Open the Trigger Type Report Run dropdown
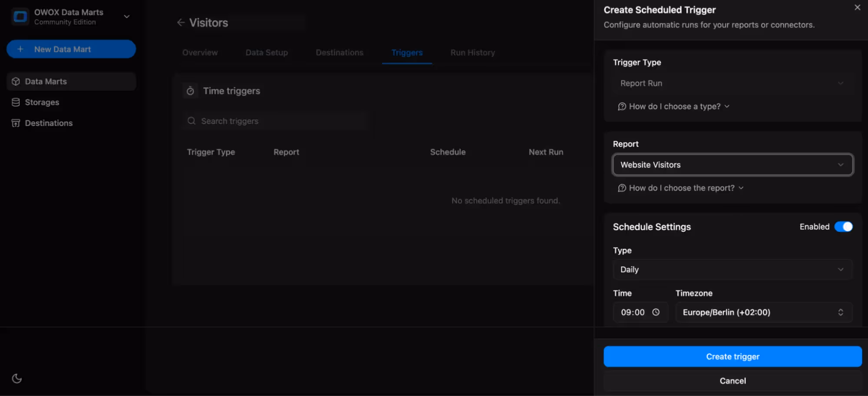Viewport: 868px width, 396px height. tap(732, 83)
